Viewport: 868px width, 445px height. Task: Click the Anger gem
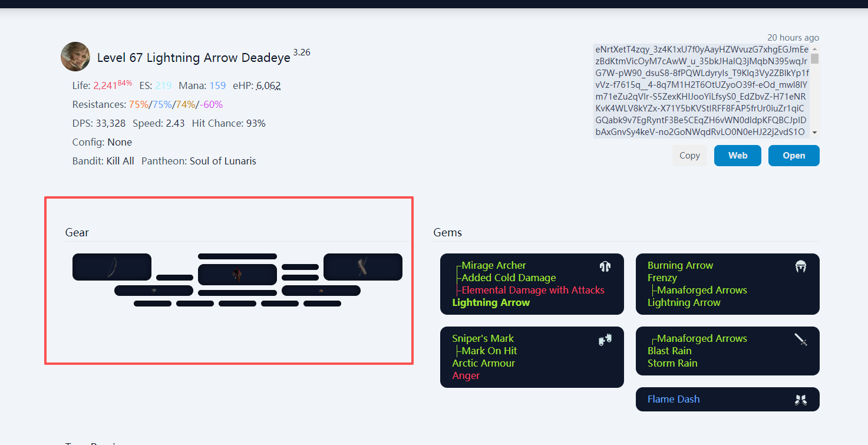[466, 375]
